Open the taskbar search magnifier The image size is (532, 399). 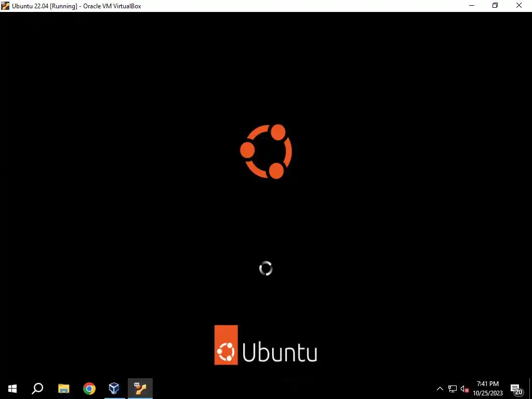pos(37,389)
